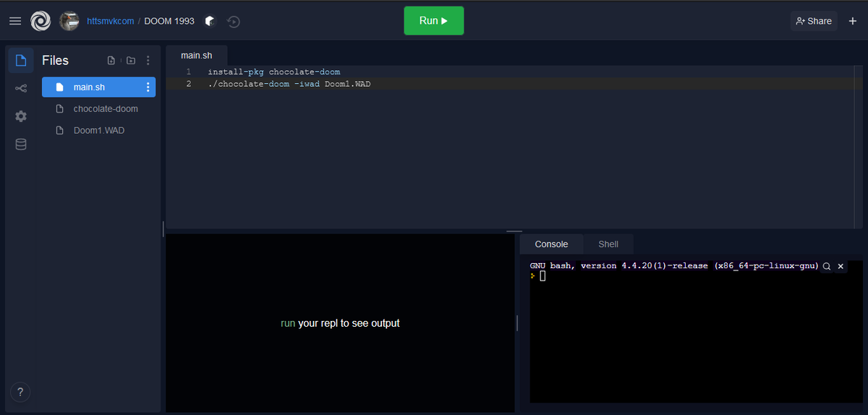This screenshot has height=415, width=868.
Task: Click the green Run button
Action: pyautogui.click(x=434, y=21)
